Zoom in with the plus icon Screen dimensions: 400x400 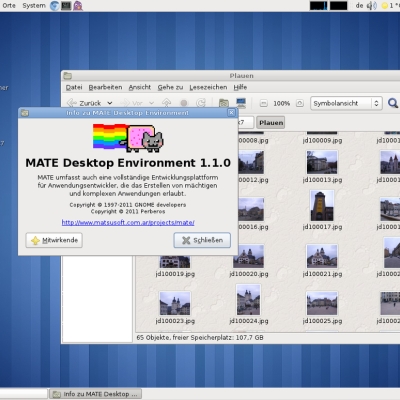click(300, 103)
